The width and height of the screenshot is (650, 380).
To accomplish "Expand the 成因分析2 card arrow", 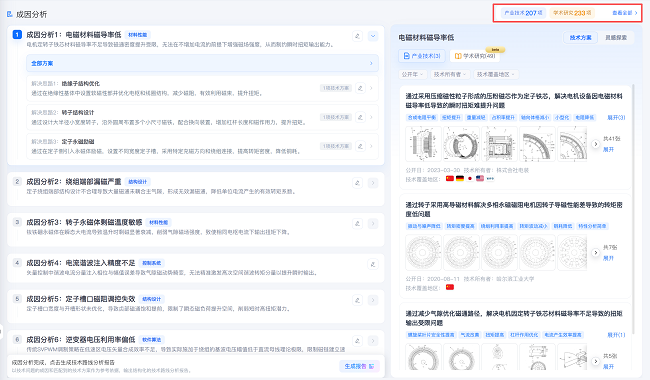I will (x=373, y=183).
